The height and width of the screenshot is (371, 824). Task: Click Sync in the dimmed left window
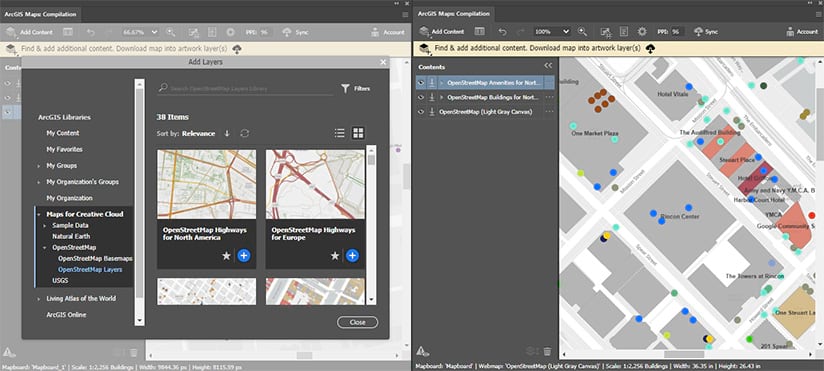(x=295, y=32)
